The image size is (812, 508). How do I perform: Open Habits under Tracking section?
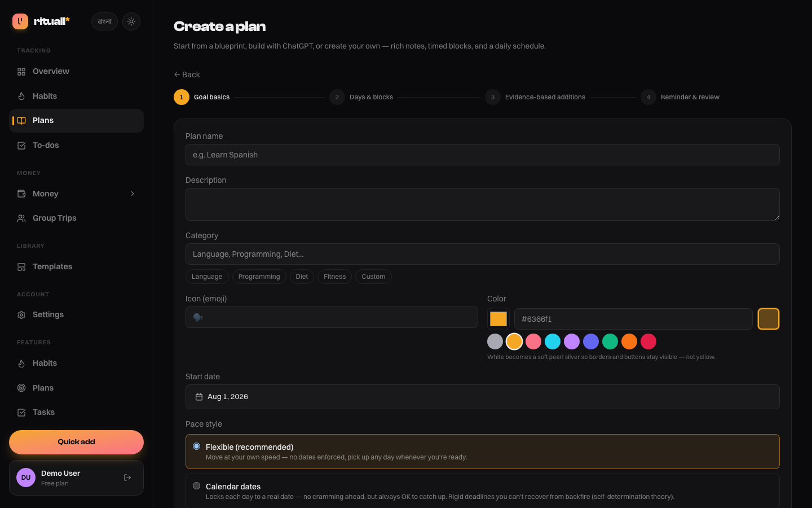click(x=76, y=96)
